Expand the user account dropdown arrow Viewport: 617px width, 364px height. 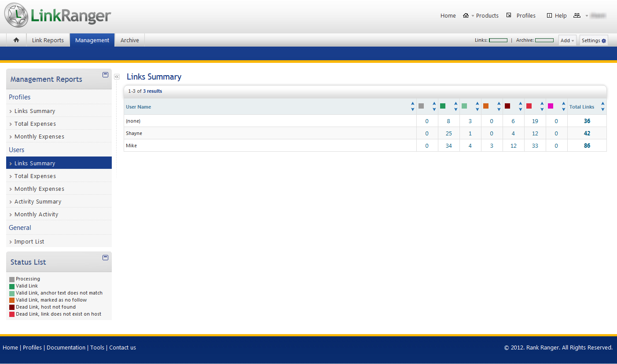coord(587,16)
